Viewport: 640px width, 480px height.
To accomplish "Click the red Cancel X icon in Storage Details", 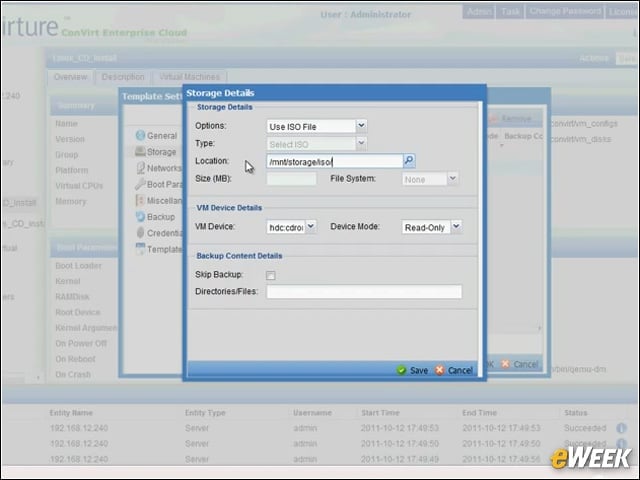I will point(440,370).
